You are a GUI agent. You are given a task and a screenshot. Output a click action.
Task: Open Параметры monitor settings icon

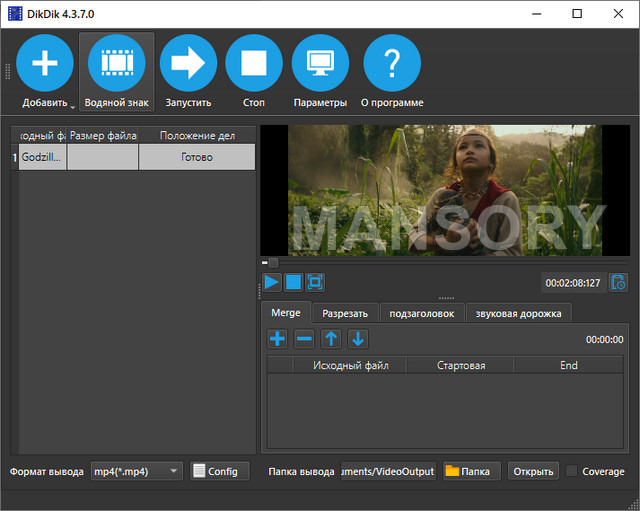click(x=320, y=63)
